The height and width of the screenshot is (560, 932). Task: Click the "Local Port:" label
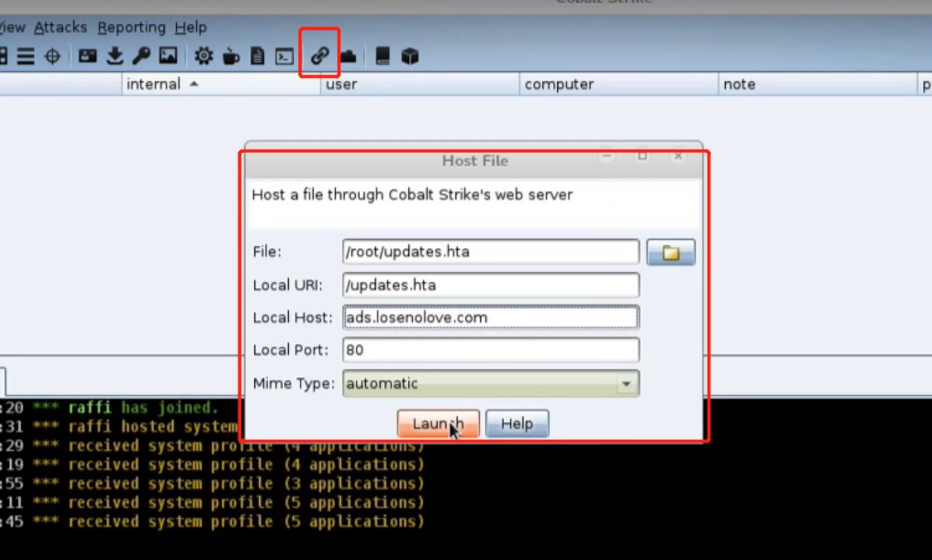coord(291,351)
